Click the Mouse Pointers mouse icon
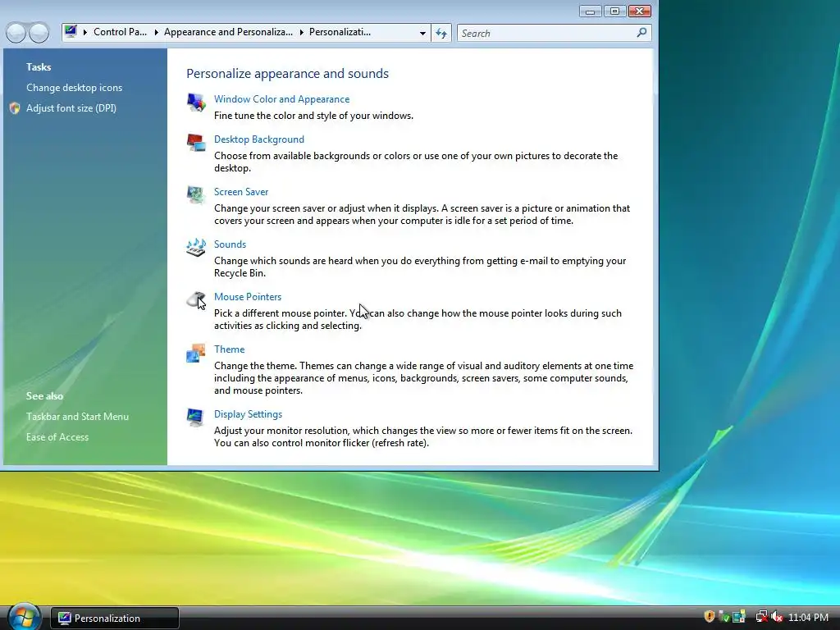This screenshot has width=840, height=630. 196,300
